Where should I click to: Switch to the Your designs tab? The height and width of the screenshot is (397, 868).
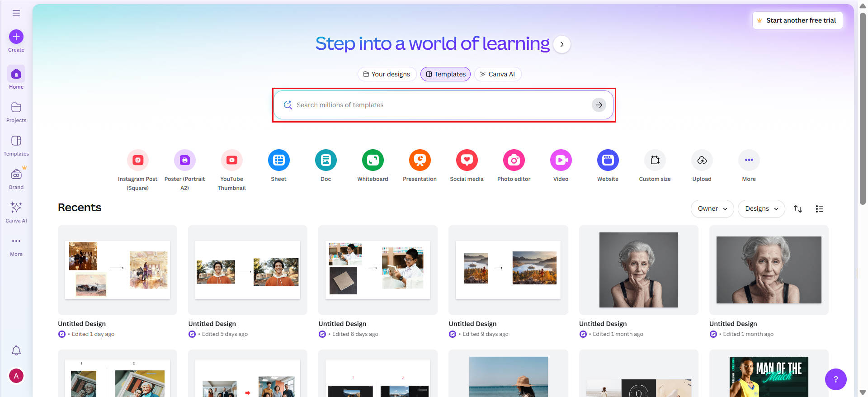pos(387,74)
